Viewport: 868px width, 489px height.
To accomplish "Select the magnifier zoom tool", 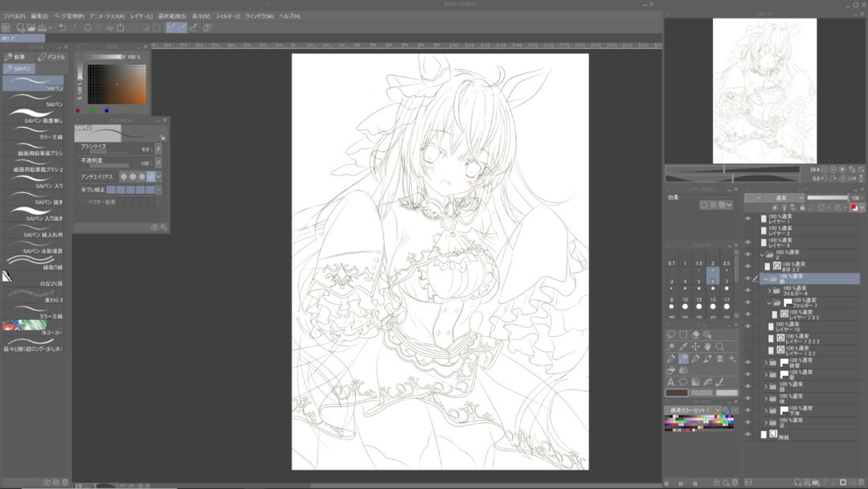I will [719, 347].
